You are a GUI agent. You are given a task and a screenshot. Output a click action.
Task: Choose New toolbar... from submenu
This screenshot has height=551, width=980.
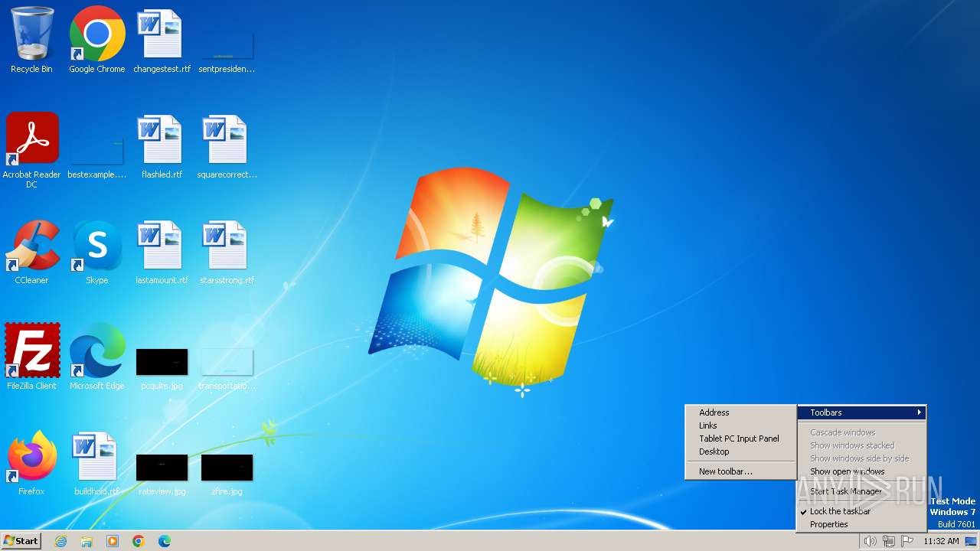741,471
